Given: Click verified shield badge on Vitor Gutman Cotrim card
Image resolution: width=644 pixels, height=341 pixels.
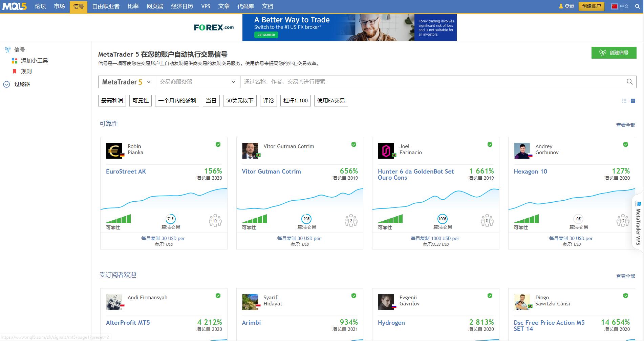Looking at the screenshot, I should pos(354,145).
